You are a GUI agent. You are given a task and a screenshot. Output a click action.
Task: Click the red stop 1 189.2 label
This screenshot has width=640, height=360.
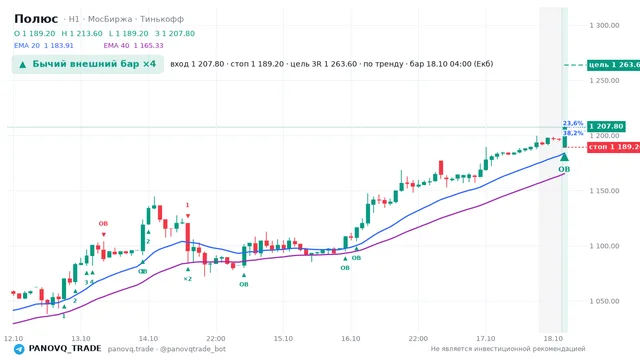[x=613, y=147]
